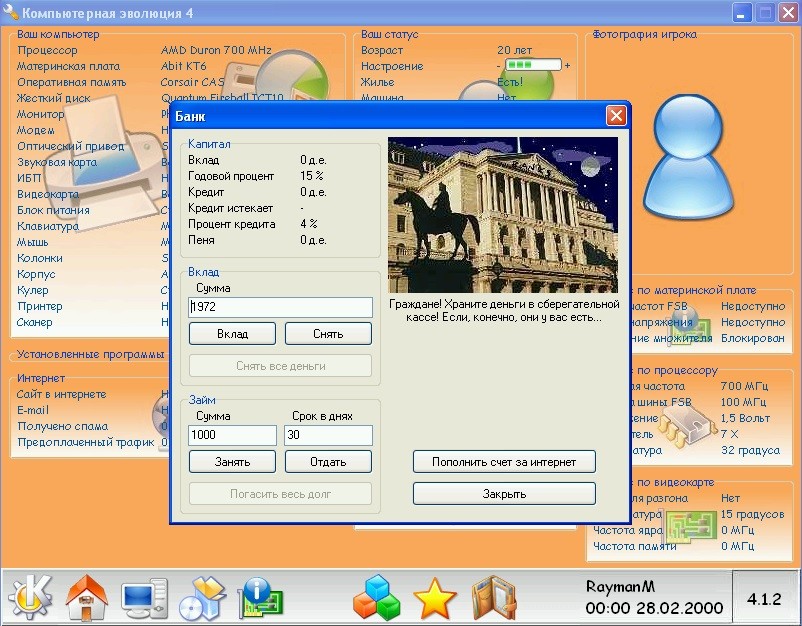The width and height of the screenshot is (802, 626).
Task: Click the Блок питания label
Action: click(x=53, y=210)
